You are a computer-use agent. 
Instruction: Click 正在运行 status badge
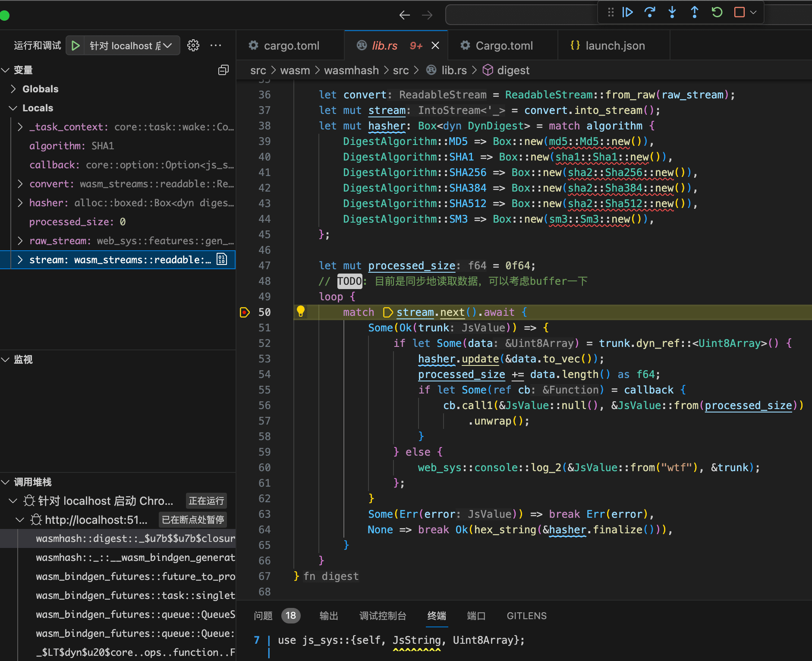click(206, 501)
